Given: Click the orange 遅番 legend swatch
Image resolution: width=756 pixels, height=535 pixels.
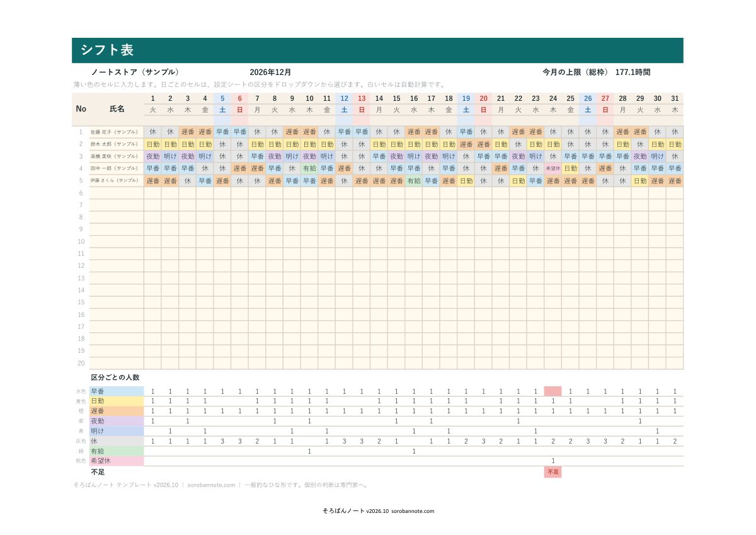Looking at the screenshot, I should point(117,411).
